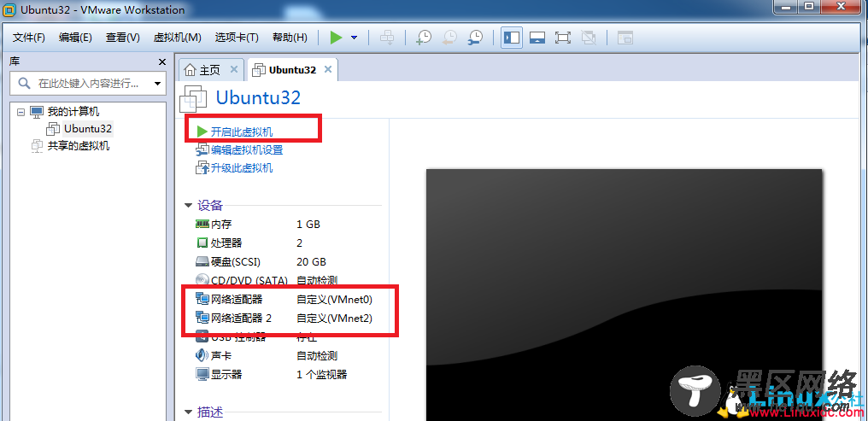Collapse the 描述 section

click(x=190, y=412)
